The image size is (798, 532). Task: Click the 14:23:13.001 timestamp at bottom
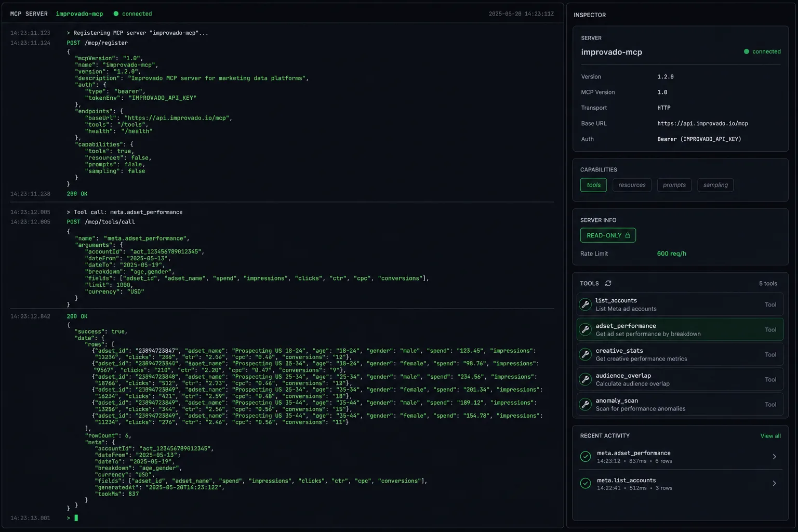click(x=30, y=518)
